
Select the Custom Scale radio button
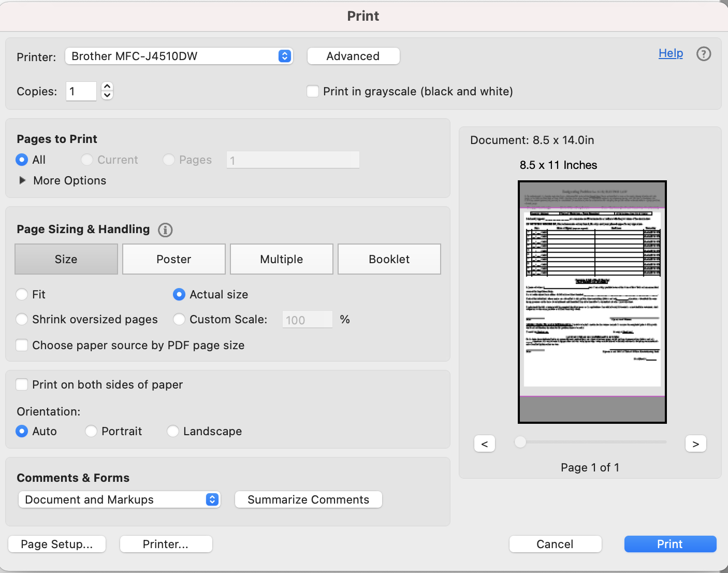point(179,319)
